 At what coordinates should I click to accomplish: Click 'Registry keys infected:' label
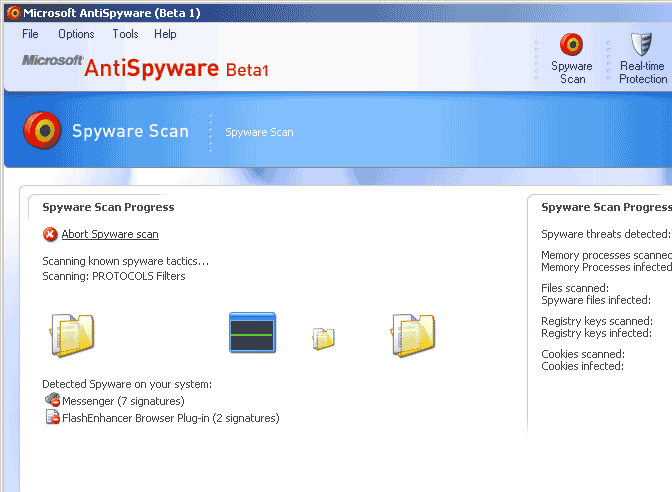pyautogui.click(x=596, y=333)
